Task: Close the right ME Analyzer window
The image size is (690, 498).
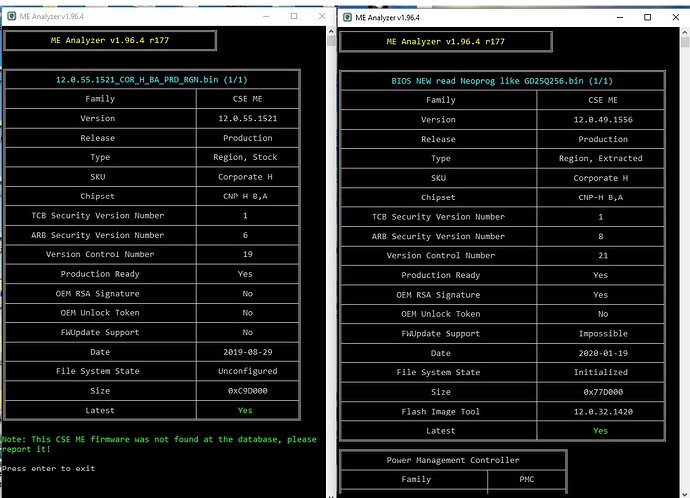Action: coord(676,17)
